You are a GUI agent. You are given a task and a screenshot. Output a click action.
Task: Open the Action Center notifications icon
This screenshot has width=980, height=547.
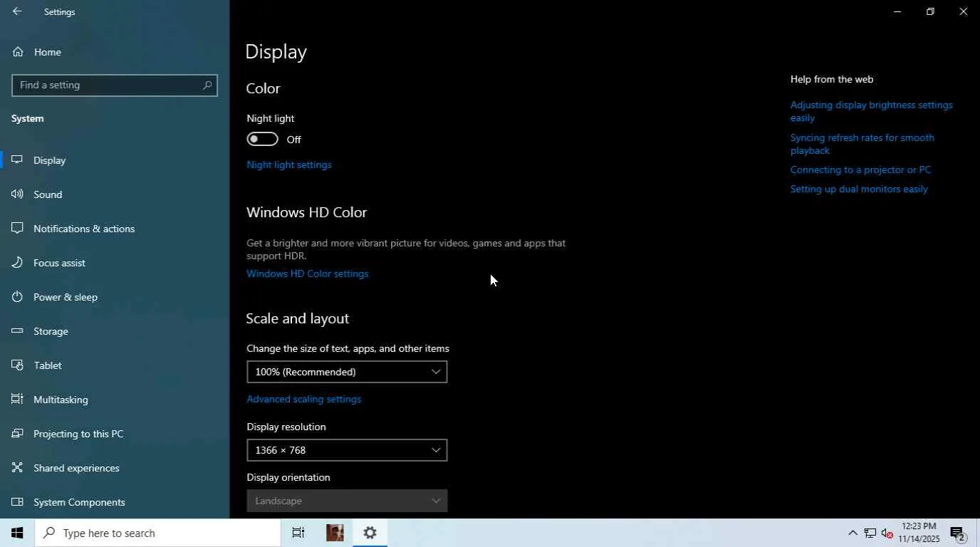(958, 533)
